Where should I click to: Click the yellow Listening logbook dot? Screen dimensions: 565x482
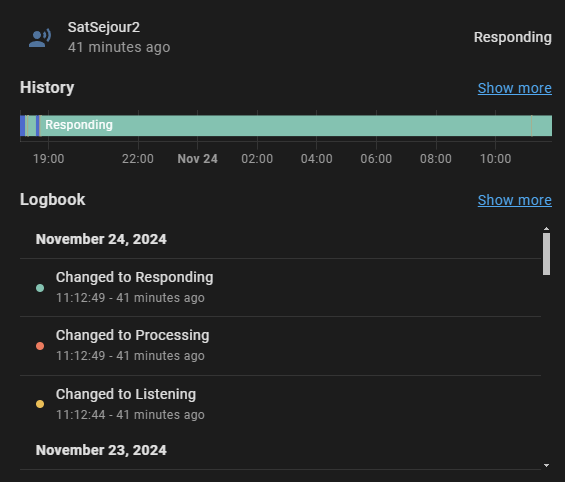point(40,404)
